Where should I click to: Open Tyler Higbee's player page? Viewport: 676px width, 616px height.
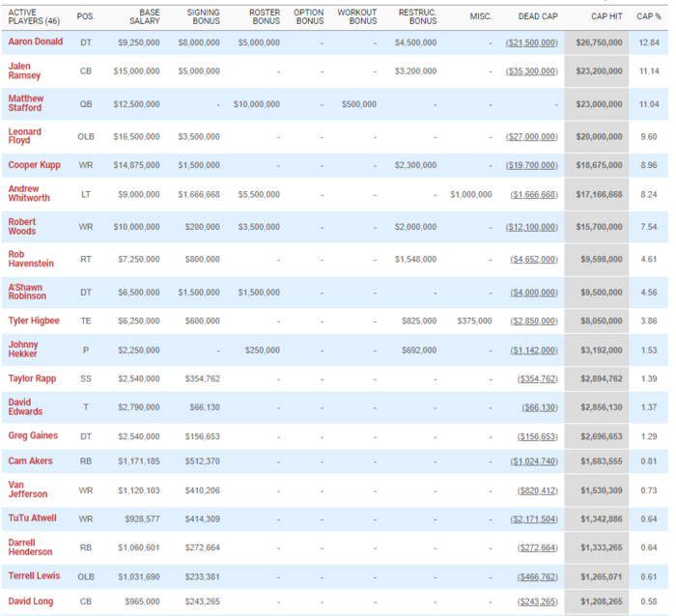pos(34,320)
